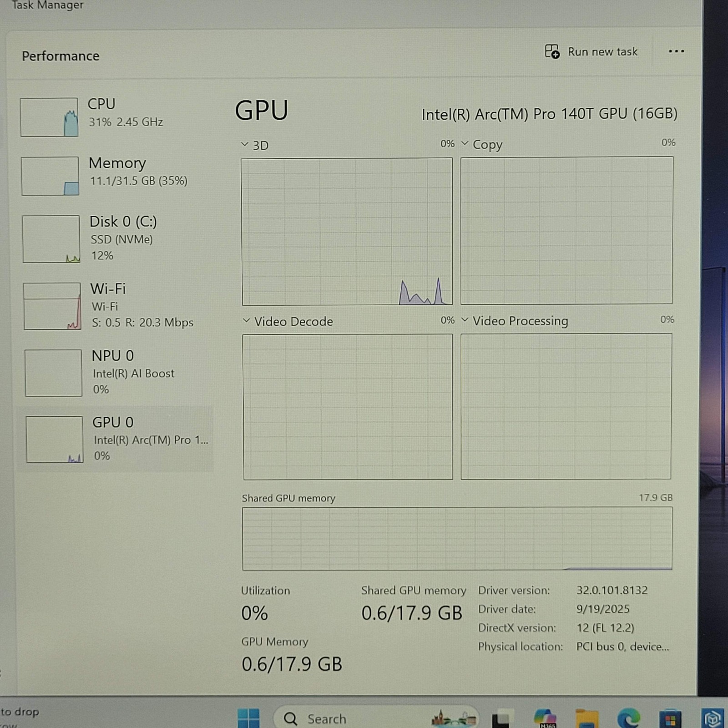This screenshot has height=728, width=728.
Task: Click the Disk 0 mini graph thumbnail
Action: coord(51,239)
